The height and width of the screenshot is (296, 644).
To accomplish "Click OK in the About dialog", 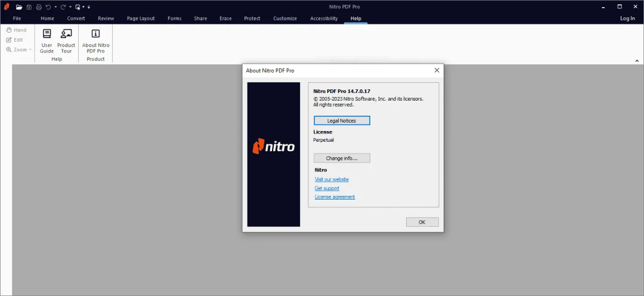I will point(422,222).
